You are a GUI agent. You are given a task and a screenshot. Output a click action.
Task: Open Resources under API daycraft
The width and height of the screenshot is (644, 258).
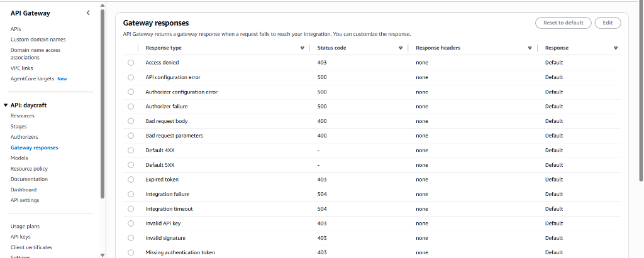pyautogui.click(x=23, y=116)
